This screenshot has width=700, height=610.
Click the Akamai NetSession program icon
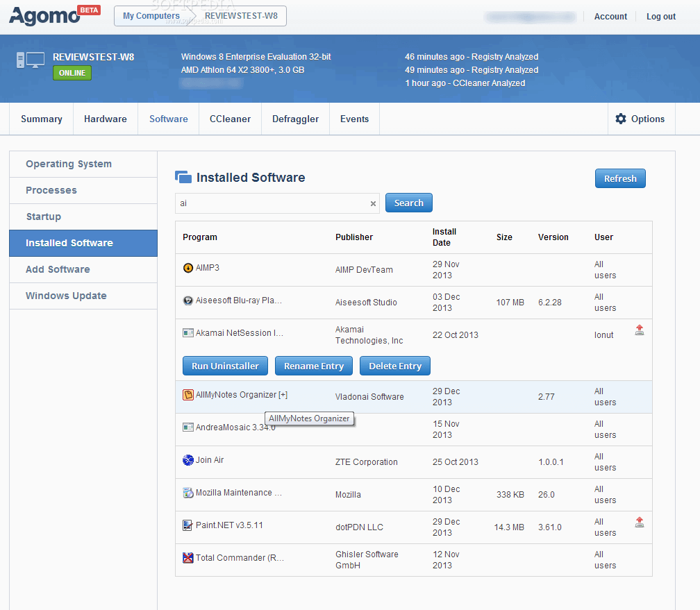pyautogui.click(x=188, y=333)
